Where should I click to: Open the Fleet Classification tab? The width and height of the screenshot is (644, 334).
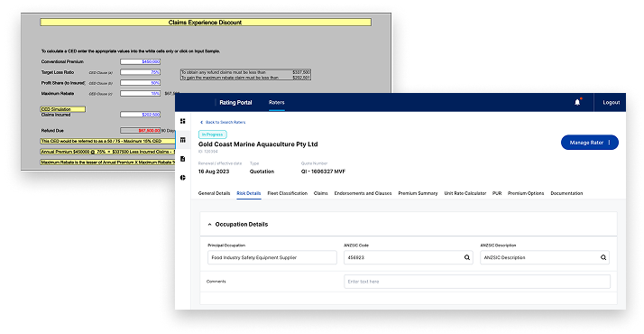[x=287, y=193]
